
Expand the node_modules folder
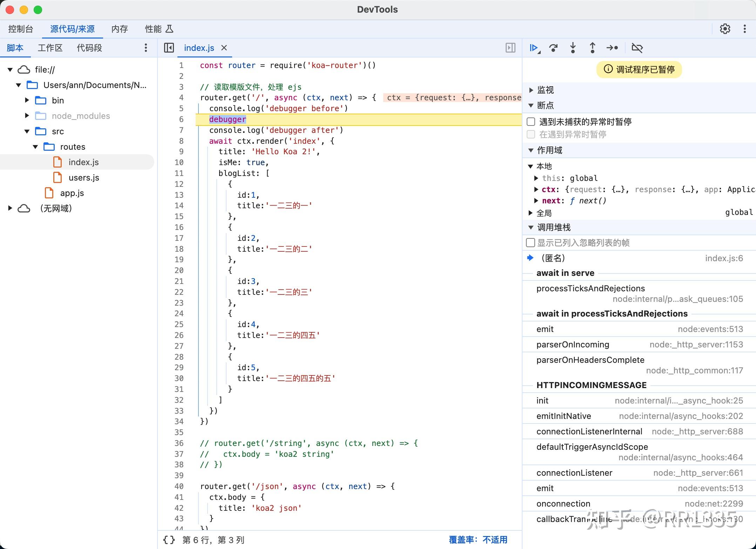27,116
